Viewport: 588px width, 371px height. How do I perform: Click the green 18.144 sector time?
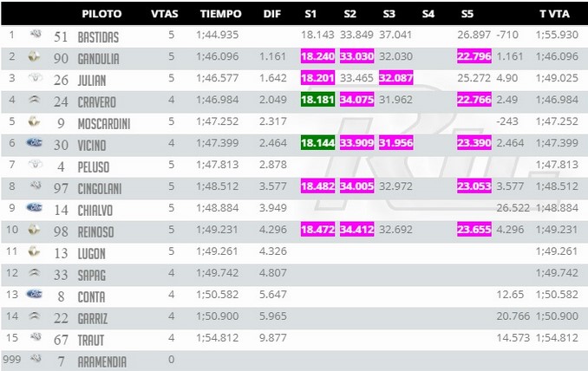(x=317, y=143)
